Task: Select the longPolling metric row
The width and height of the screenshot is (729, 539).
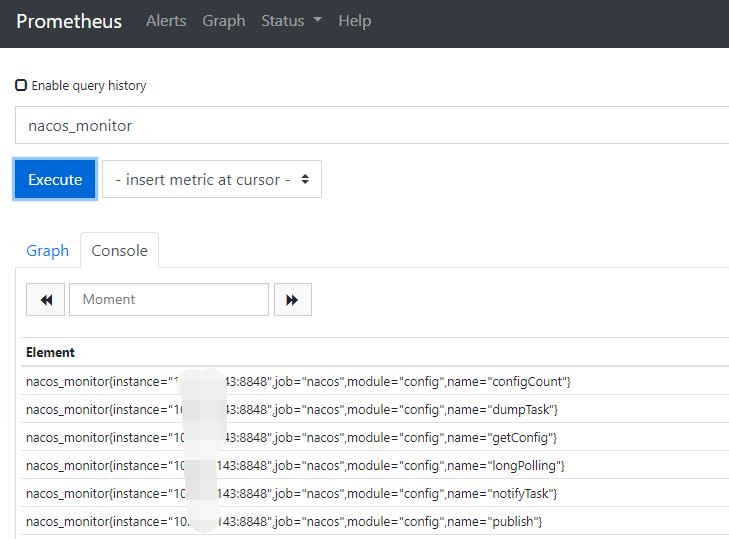Action: pyautogui.click(x=375, y=465)
